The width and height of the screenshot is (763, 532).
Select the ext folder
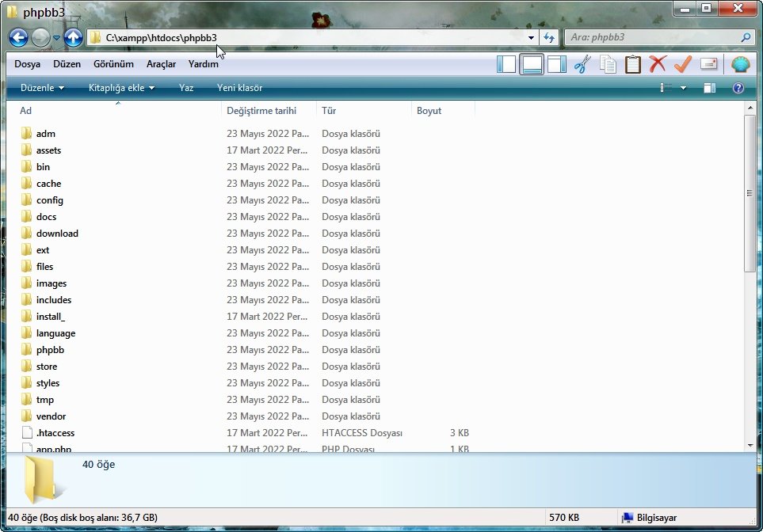pos(43,250)
